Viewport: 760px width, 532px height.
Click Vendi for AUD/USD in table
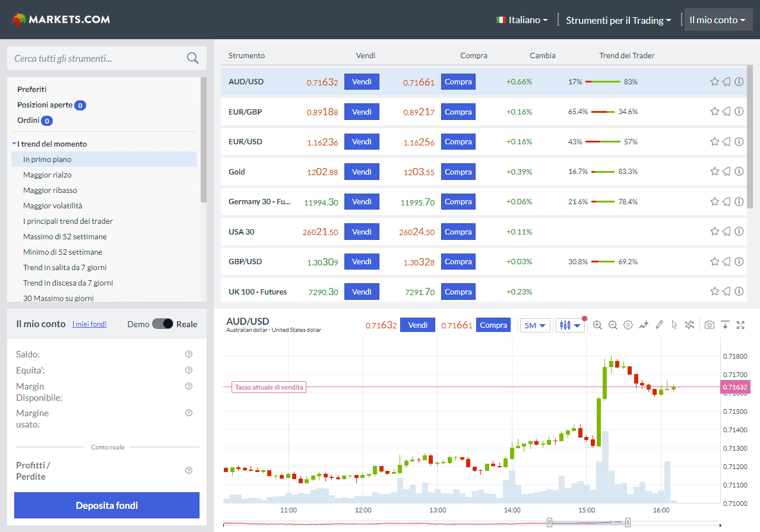click(x=362, y=81)
